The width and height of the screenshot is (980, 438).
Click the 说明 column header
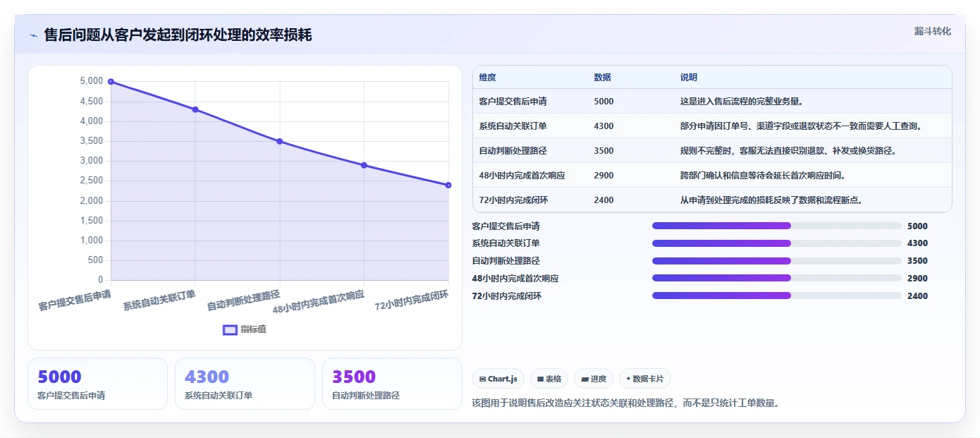[688, 77]
